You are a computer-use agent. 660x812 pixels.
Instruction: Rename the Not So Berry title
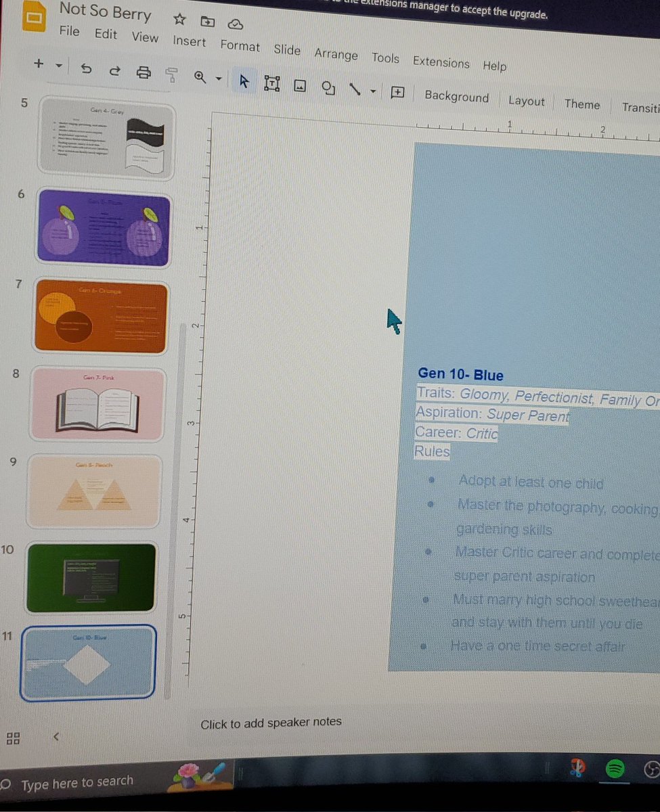coord(105,11)
